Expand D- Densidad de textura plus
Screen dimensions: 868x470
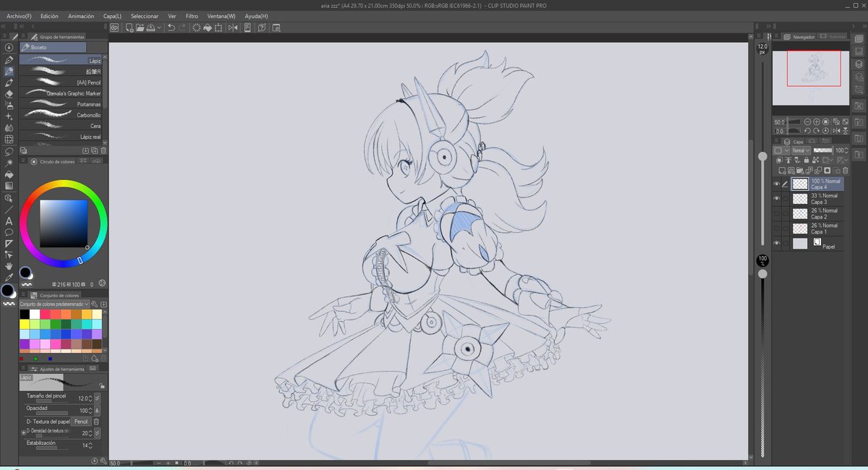coord(24,433)
